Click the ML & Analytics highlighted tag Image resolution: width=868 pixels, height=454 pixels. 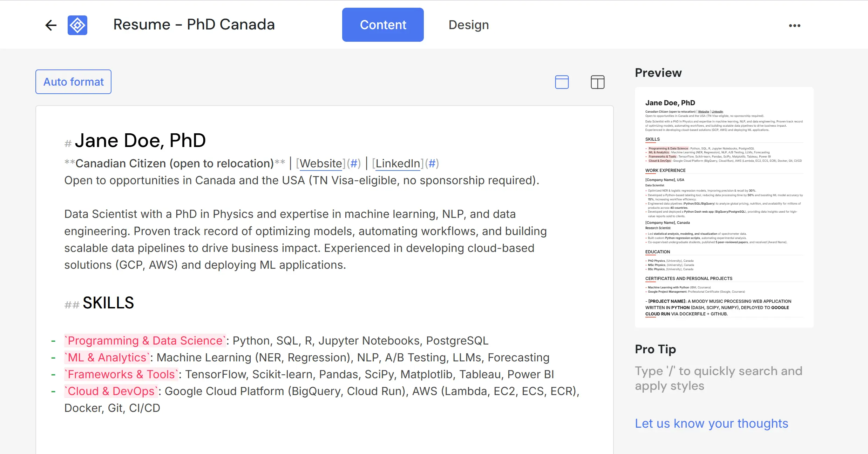click(x=107, y=358)
